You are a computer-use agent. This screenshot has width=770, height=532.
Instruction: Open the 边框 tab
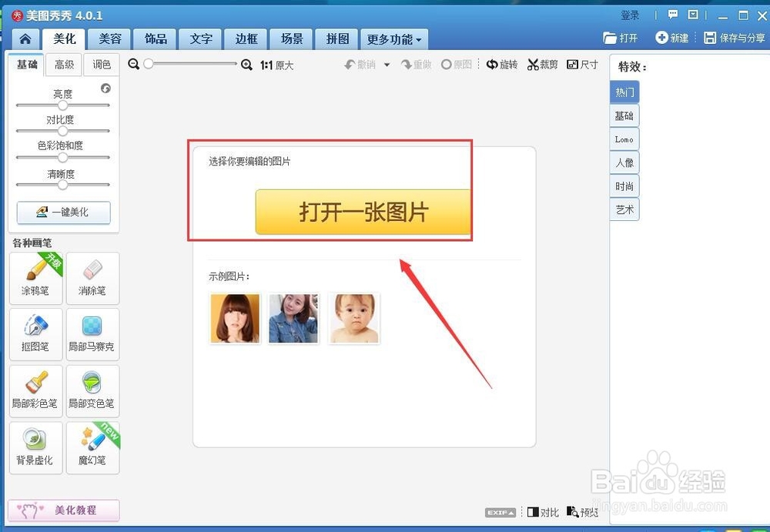pos(246,38)
